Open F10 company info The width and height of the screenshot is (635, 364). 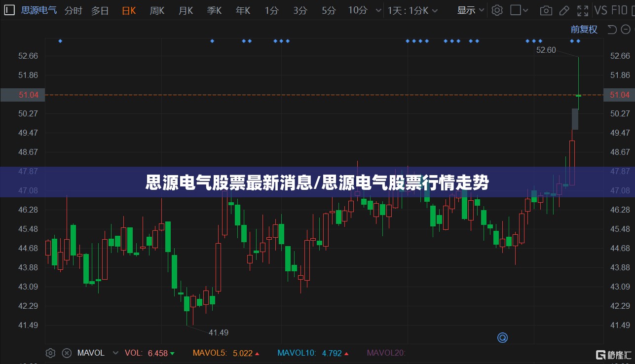pyautogui.click(x=620, y=10)
